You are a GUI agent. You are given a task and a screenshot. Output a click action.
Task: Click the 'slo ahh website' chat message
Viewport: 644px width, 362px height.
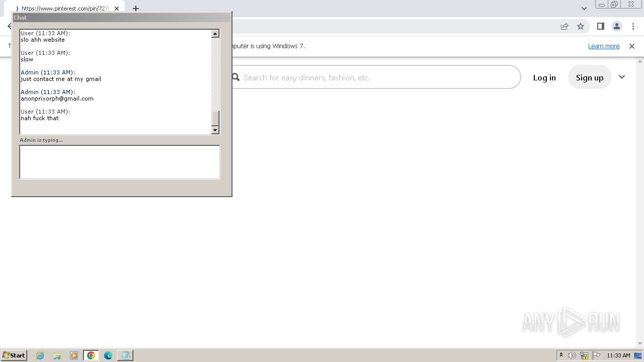coord(43,40)
